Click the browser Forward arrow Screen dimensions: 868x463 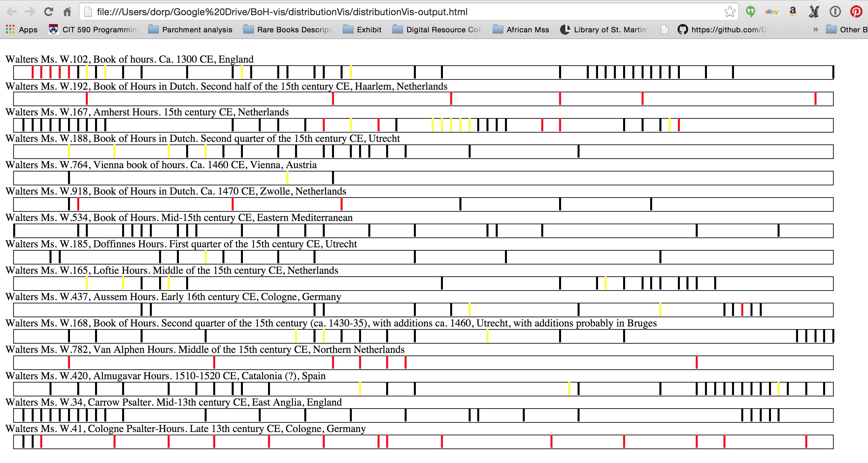coord(30,12)
